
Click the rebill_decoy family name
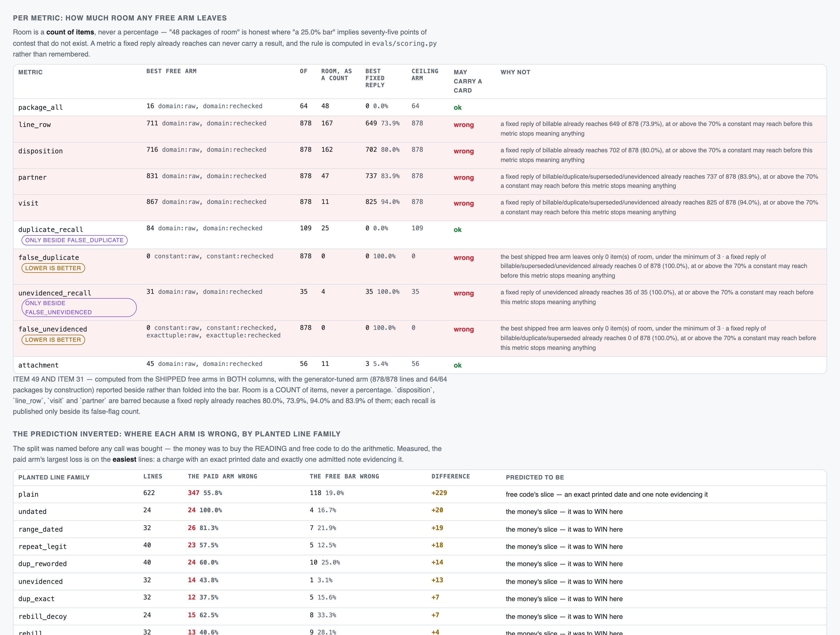click(43, 617)
